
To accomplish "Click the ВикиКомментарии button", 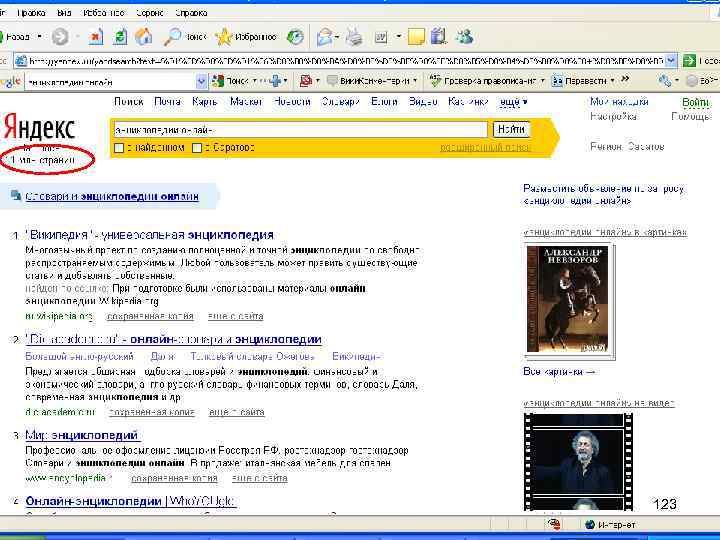I will [369, 81].
